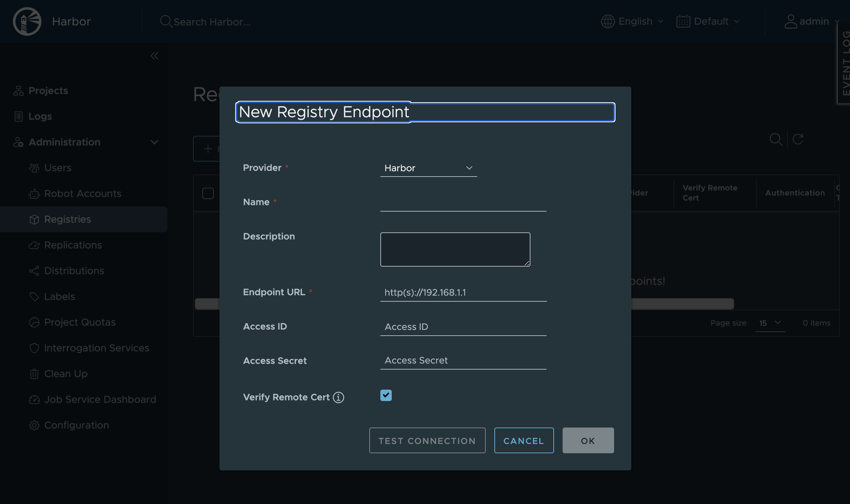The image size is (850, 504).
Task: Click the refresh icon above registry table
Action: pos(798,139)
